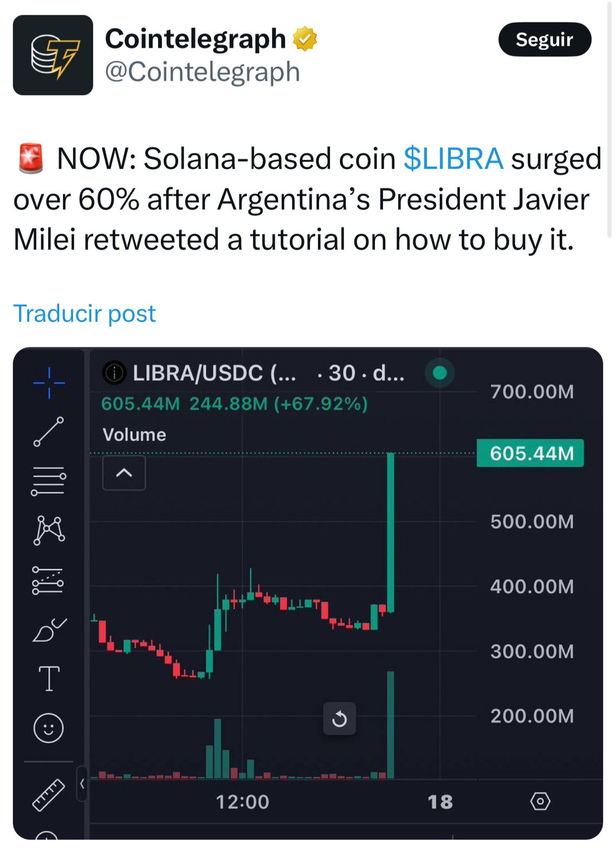Select the Text annotation tool
The width and height of the screenshot is (616, 867).
49,678
